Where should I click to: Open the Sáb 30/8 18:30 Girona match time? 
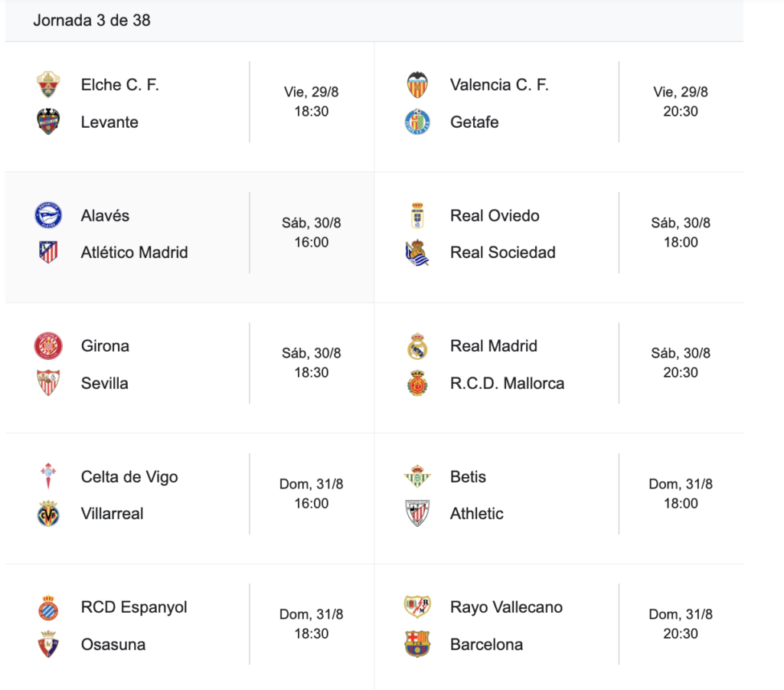tap(312, 363)
